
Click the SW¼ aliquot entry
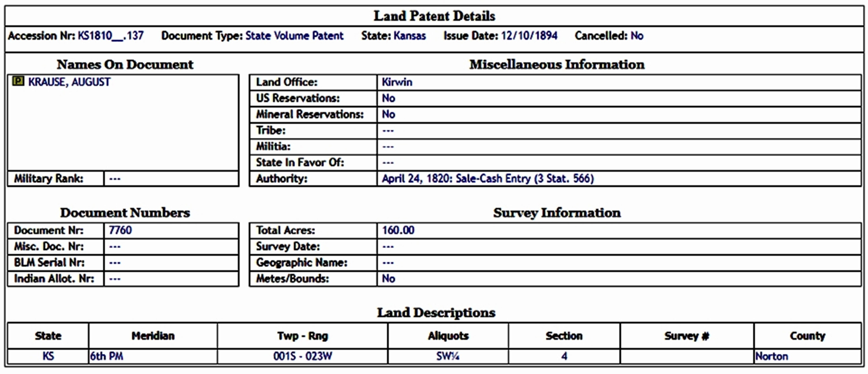click(x=448, y=356)
